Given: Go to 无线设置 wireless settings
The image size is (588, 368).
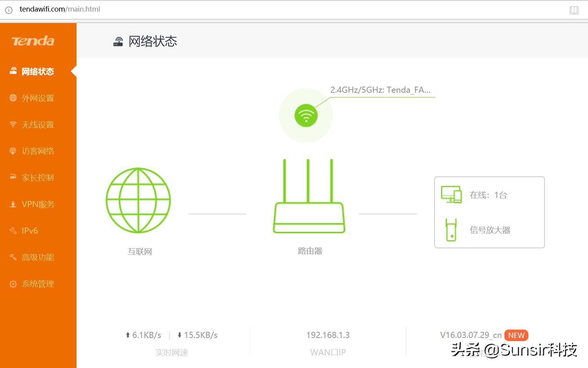Looking at the screenshot, I should (37, 125).
